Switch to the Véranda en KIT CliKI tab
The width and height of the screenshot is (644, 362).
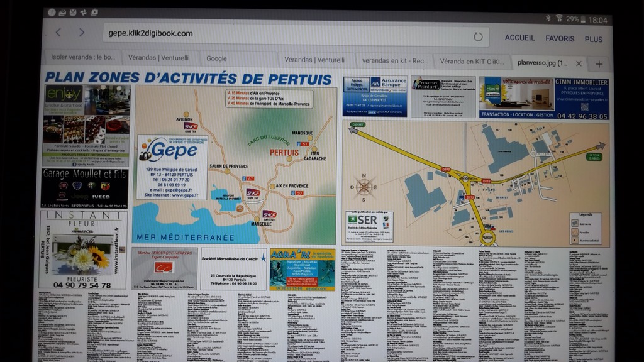472,62
